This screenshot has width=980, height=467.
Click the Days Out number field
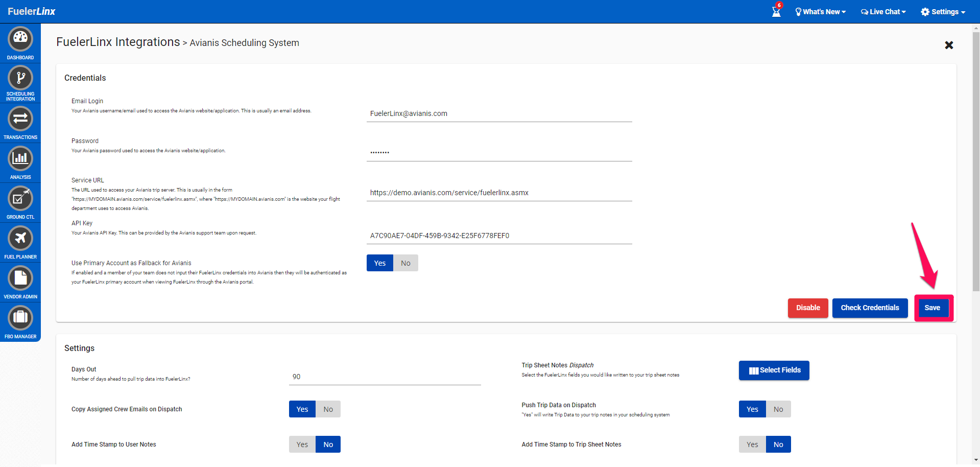(x=385, y=377)
